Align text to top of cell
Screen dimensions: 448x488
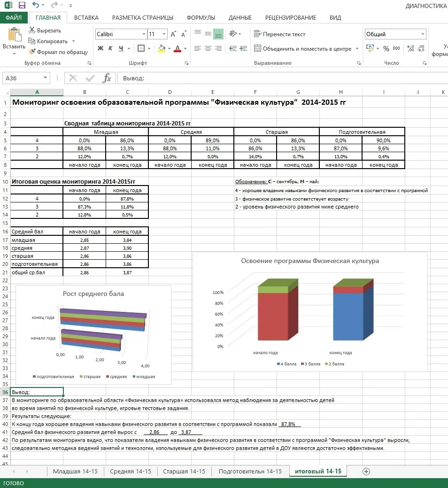point(198,33)
